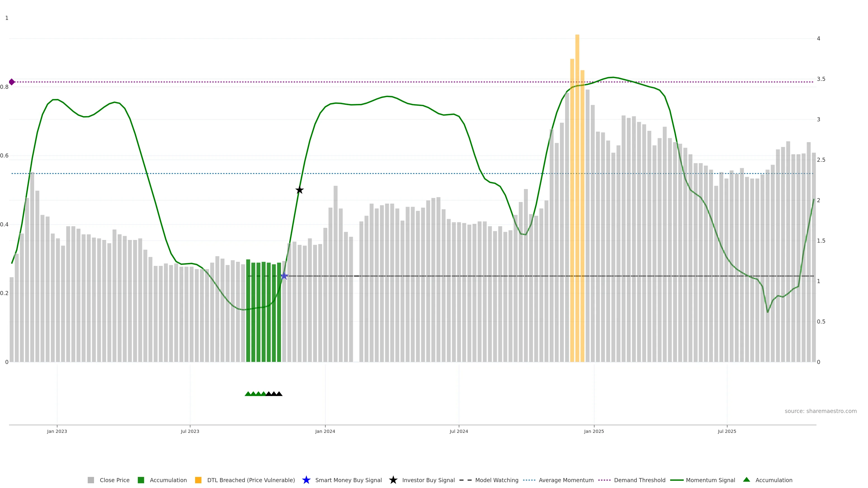
Task: Click the blue Smart Money Buy star on chart
Action: [x=284, y=276]
